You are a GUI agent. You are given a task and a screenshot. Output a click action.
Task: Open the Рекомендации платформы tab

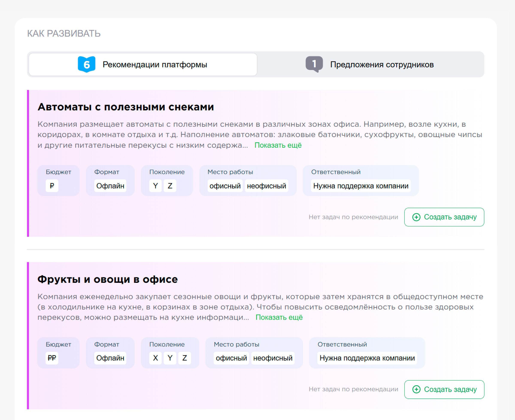[x=143, y=65]
